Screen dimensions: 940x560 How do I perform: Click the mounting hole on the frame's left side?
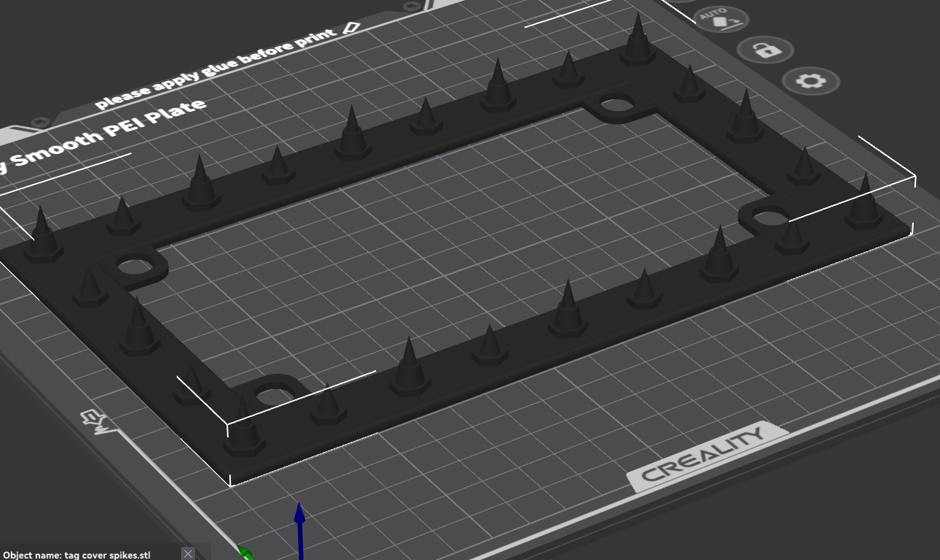tap(134, 265)
